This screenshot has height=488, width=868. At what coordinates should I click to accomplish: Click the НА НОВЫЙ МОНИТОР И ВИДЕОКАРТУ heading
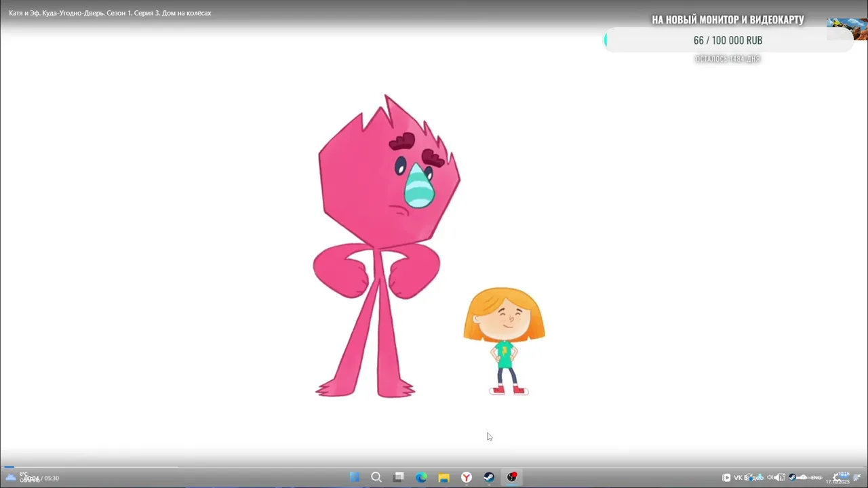[x=728, y=20]
